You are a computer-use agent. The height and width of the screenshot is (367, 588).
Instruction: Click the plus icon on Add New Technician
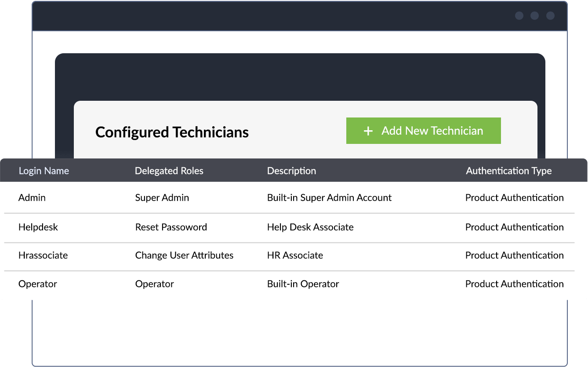[368, 131]
